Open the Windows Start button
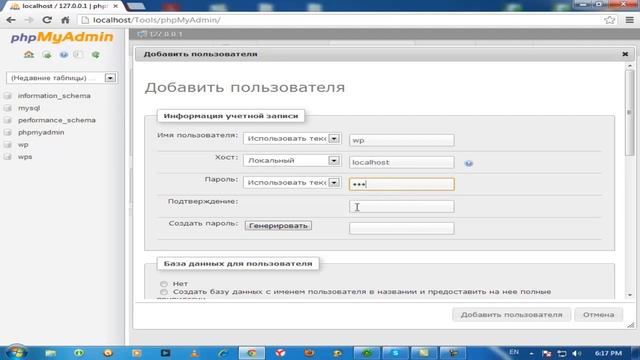This screenshot has width=640, height=360. [16, 353]
